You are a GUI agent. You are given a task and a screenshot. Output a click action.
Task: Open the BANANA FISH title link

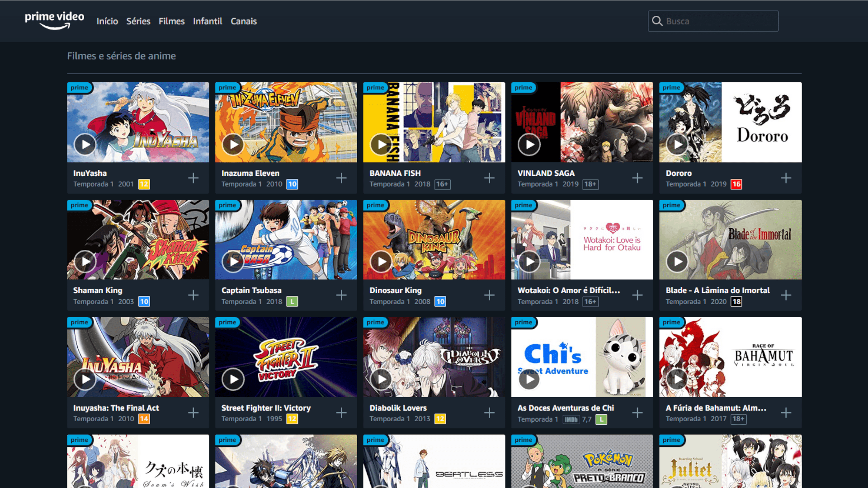pyautogui.click(x=395, y=173)
